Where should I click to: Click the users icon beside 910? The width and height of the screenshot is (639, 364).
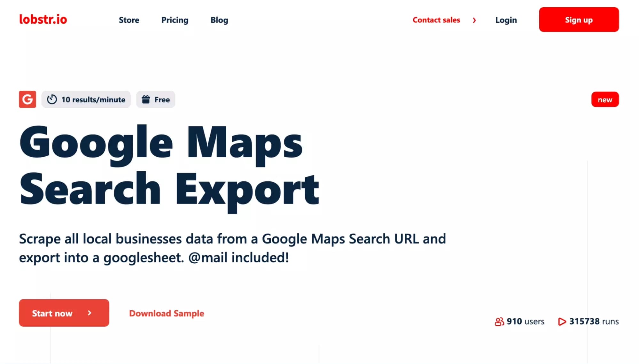coord(499,321)
